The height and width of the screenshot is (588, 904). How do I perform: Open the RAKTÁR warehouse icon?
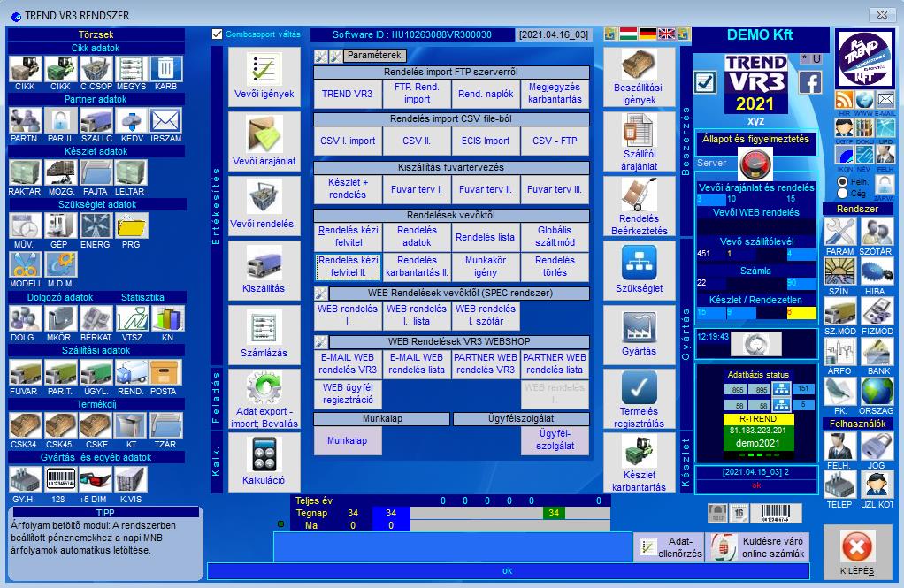tap(26, 173)
